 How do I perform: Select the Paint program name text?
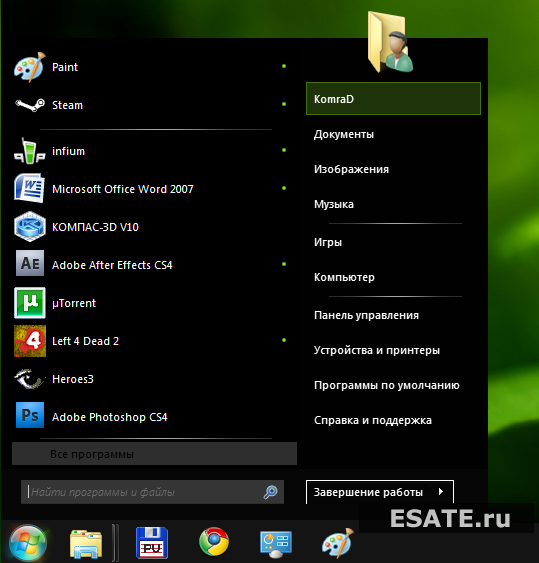(65, 67)
